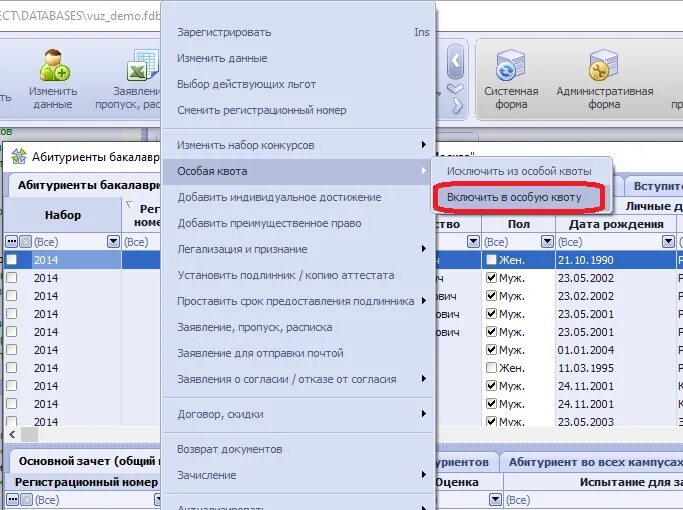Click the Абитуриенты бакалавриата window icon
Viewport: 683px width, 510px height.
point(19,156)
